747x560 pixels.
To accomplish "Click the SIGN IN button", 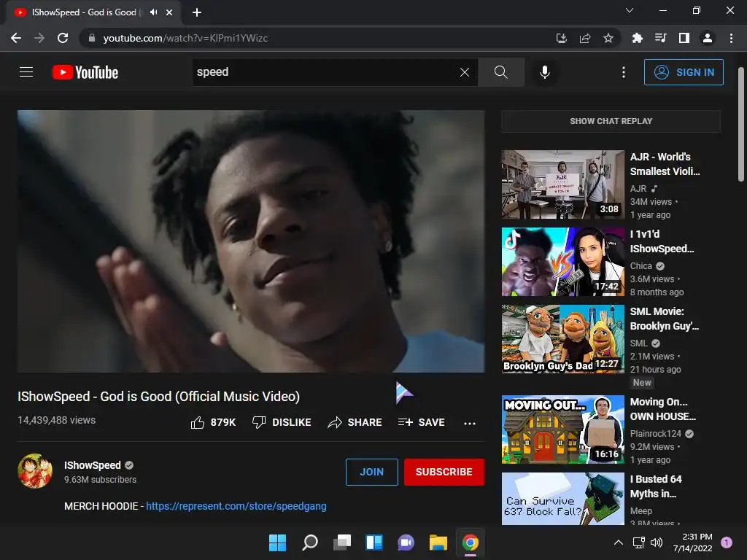I will point(684,72).
